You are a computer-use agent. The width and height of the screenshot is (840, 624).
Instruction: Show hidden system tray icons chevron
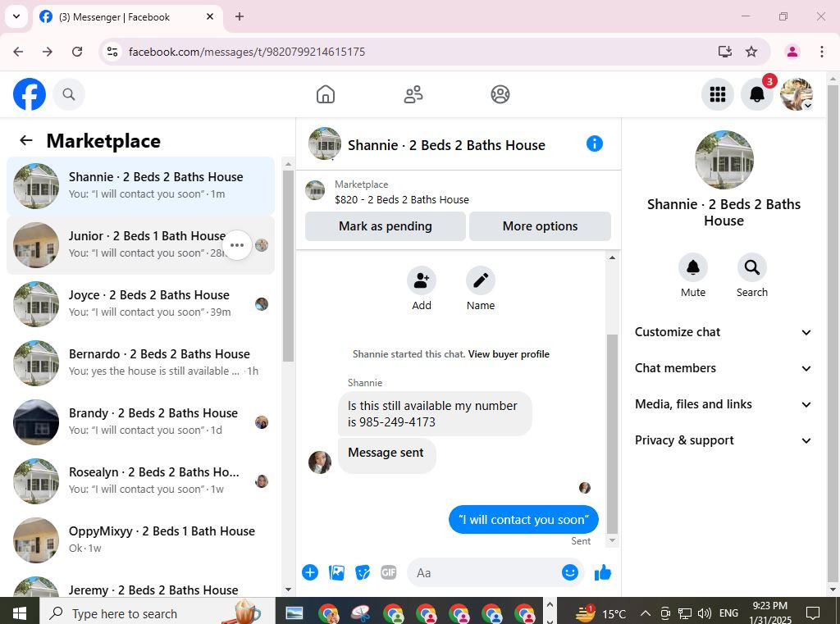click(646, 613)
